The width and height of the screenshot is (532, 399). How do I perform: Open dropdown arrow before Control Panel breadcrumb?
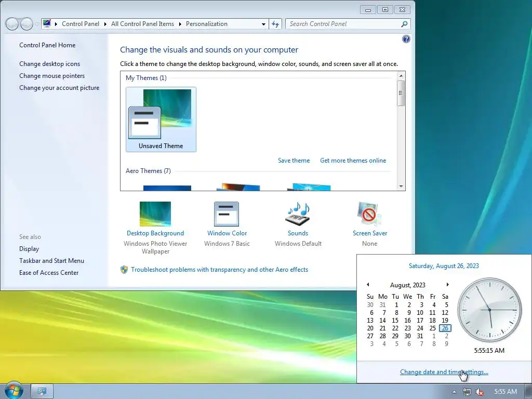pyautogui.click(x=56, y=24)
